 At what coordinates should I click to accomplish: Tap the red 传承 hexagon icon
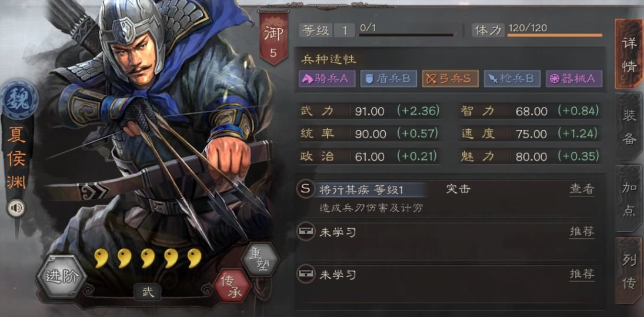pyautogui.click(x=232, y=285)
